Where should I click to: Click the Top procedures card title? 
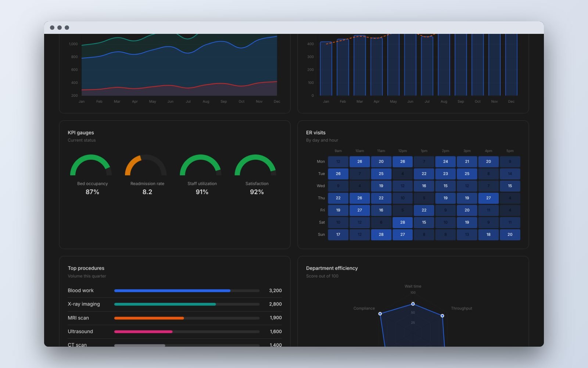pyautogui.click(x=86, y=268)
